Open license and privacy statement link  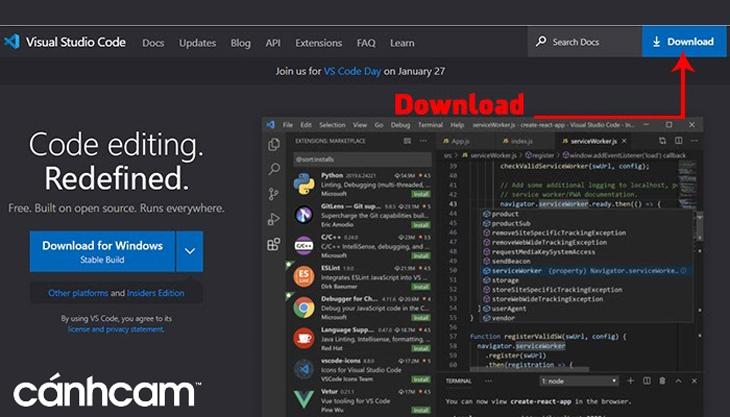[x=115, y=329]
